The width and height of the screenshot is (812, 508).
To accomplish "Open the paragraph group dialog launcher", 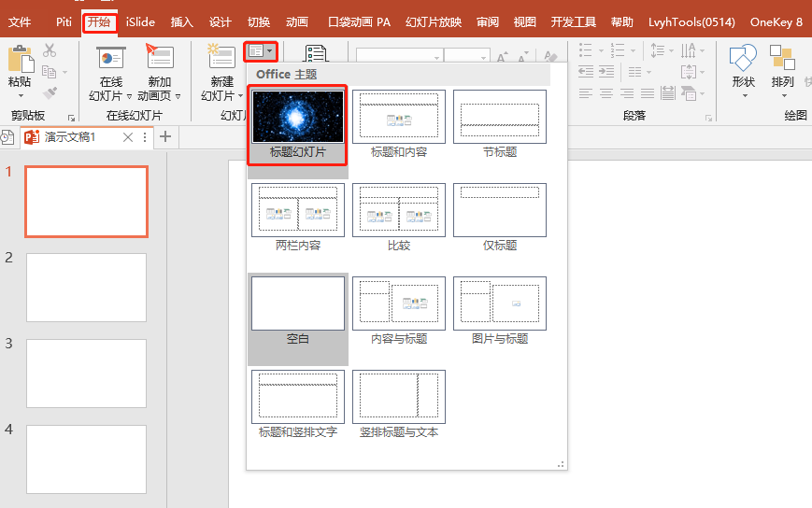I will pyautogui.click(x=708, y=118).
